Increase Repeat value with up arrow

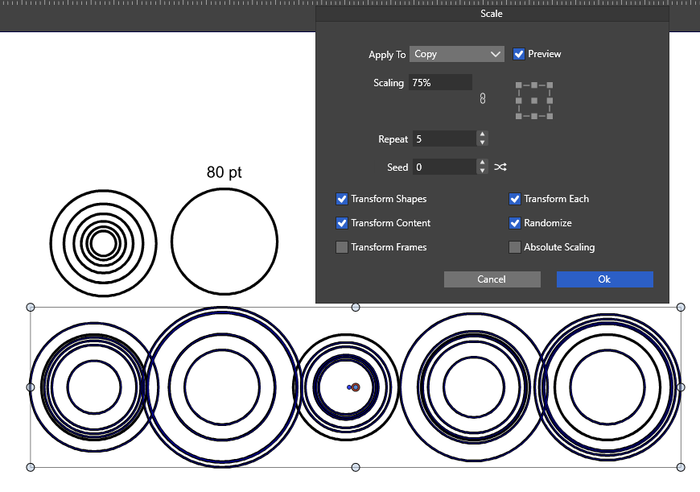tap(483, 134)
